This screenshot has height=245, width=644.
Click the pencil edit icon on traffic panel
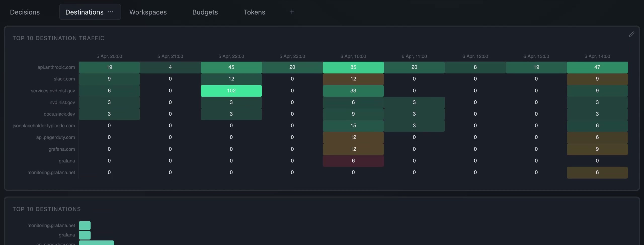click(631, 34)
